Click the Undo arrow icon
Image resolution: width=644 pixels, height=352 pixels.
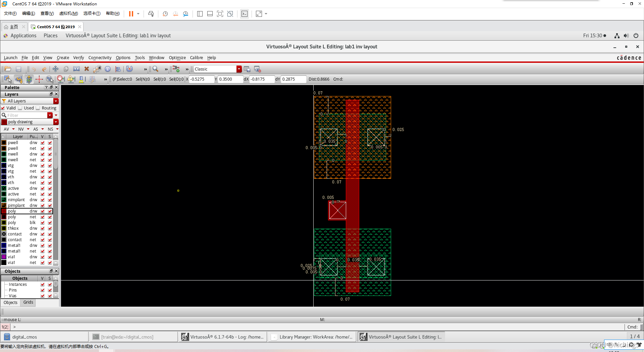34,69
